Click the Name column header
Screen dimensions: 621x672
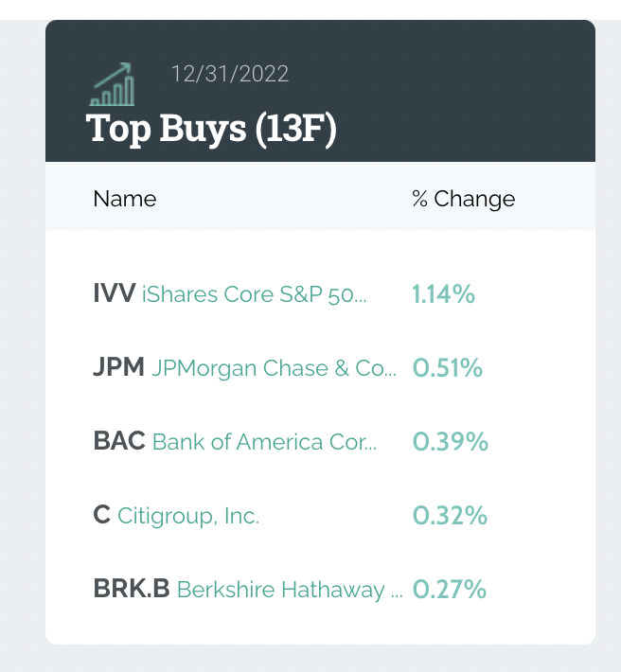click(125, 199)
